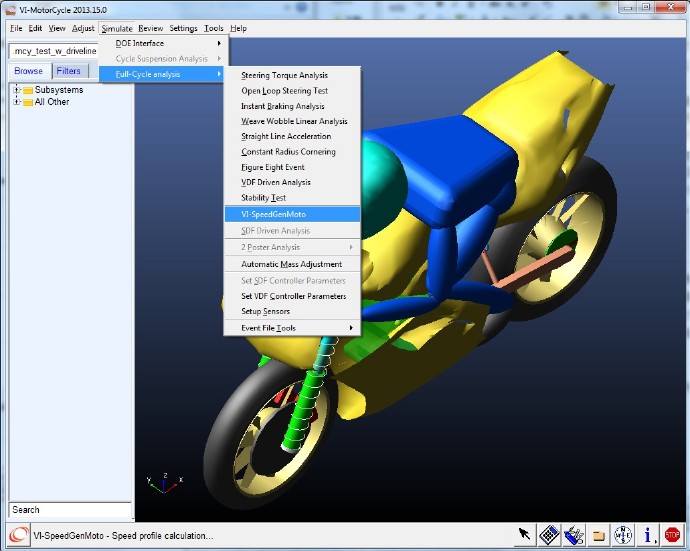Image resolution: width=690 pixels, height=551 pixels.
Task: Select Stability Test
Action: coord(292,198)
